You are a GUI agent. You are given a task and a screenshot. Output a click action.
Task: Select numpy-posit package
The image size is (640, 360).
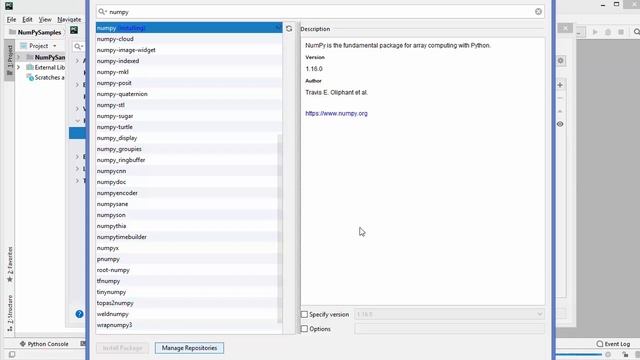click(189, 83)
